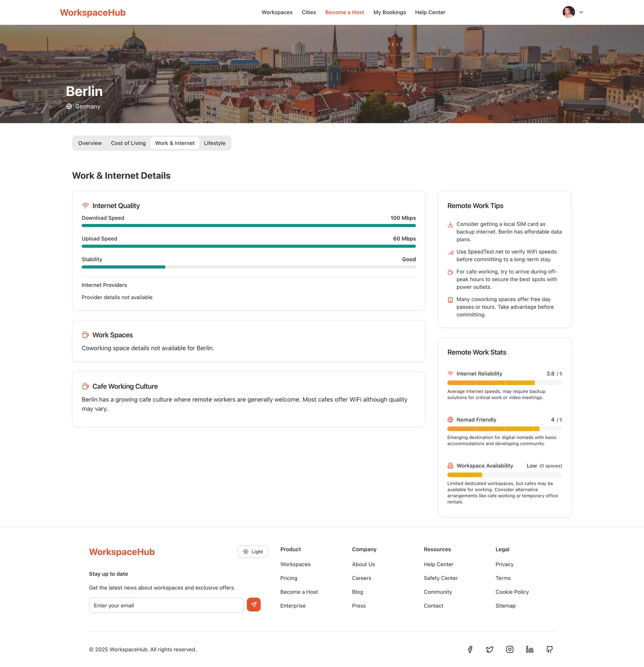Open GitHub social icon in footer
644x667 pixels.
[x=549, y=649]
